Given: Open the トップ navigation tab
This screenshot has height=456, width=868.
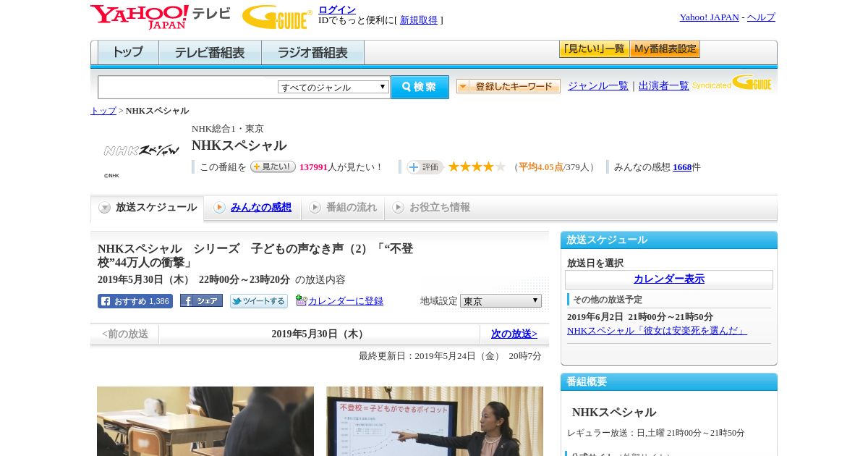Looking at the screenshot, I should (128, 53).
